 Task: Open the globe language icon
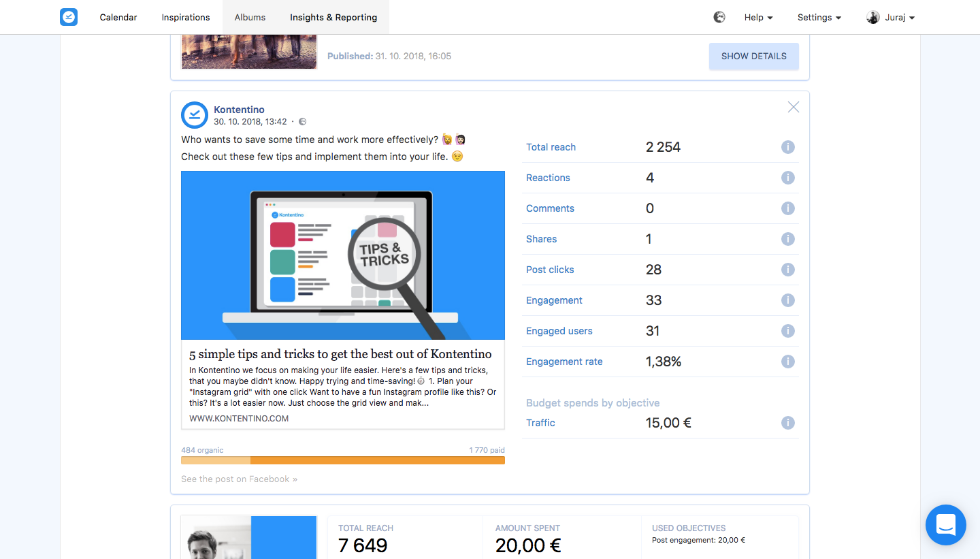pos(719,17)
